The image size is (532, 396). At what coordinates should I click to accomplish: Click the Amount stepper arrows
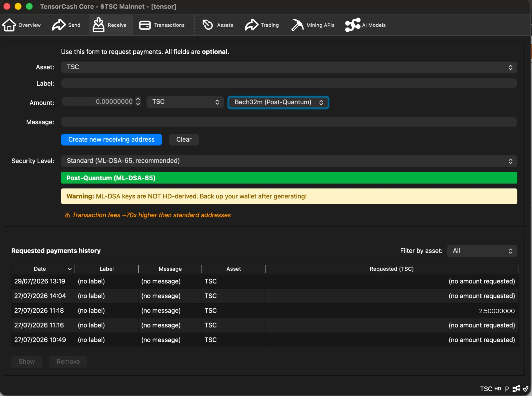point(138,101)
